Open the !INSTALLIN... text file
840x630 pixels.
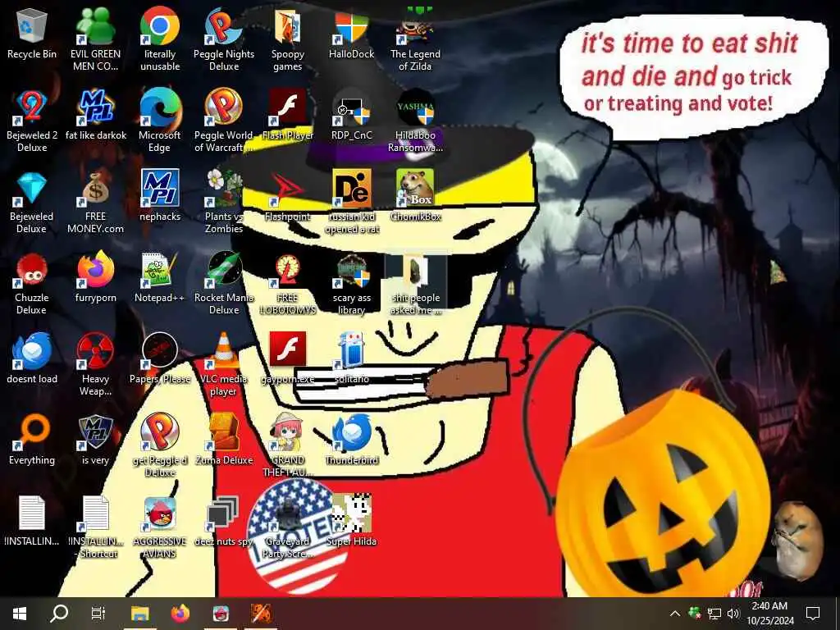click(32, 521)
